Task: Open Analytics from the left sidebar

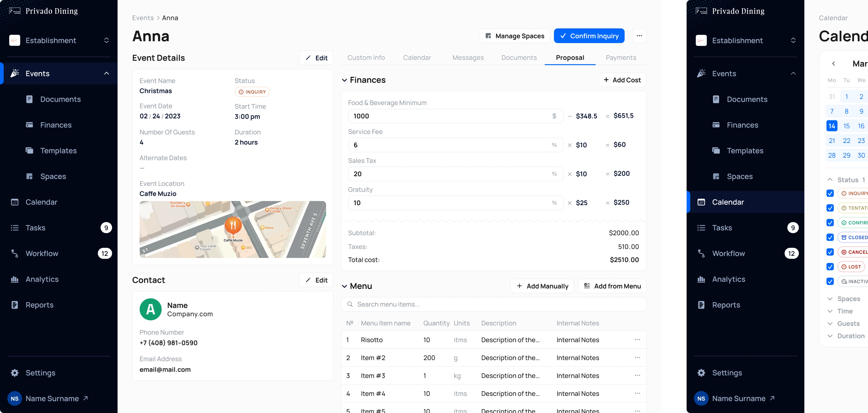Action: (42, 279)
